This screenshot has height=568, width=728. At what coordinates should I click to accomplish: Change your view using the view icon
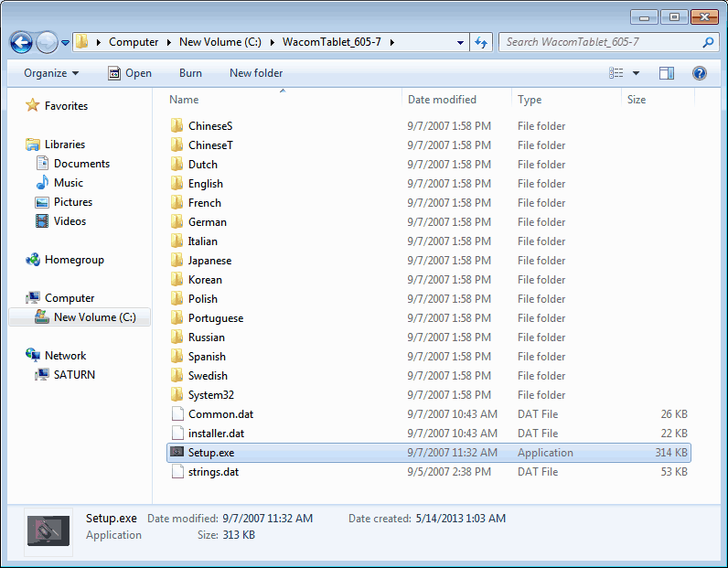(x=616, y=73)
